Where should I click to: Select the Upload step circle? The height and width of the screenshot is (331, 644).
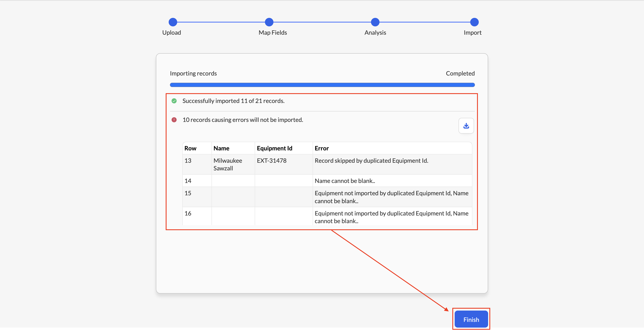(173, 22)
